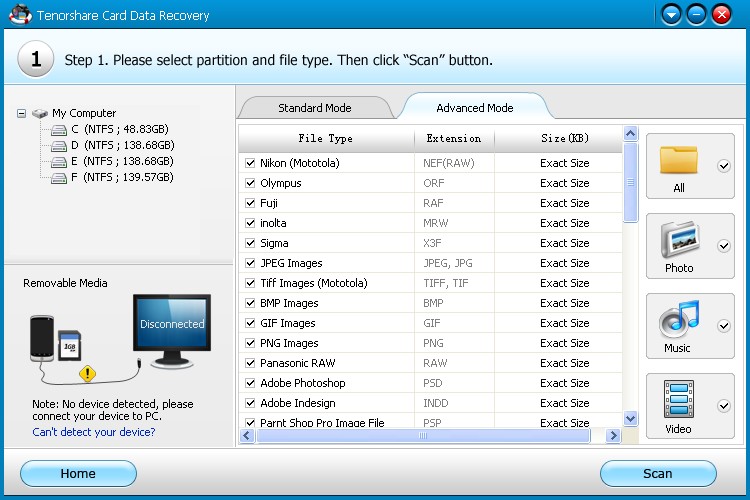Uncheck the BMP Images checkbox
The width and height of the screenshot is (750, 500).
(x=250, y=303)
